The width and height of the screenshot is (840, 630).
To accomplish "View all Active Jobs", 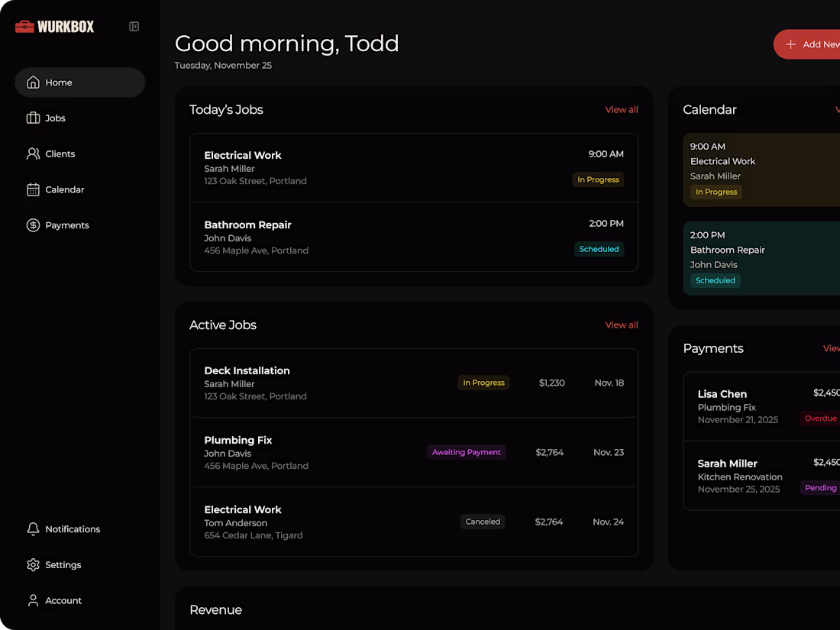I will 622,325.
